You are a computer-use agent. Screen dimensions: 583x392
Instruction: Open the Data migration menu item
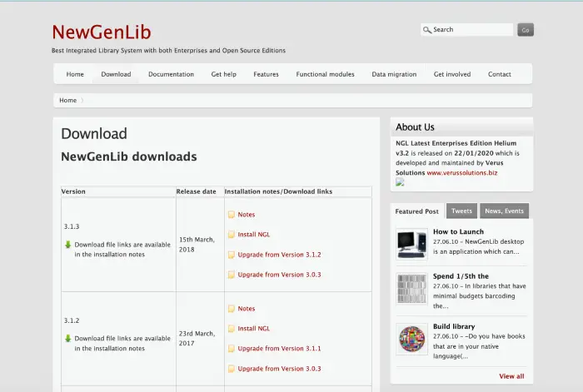394,74
